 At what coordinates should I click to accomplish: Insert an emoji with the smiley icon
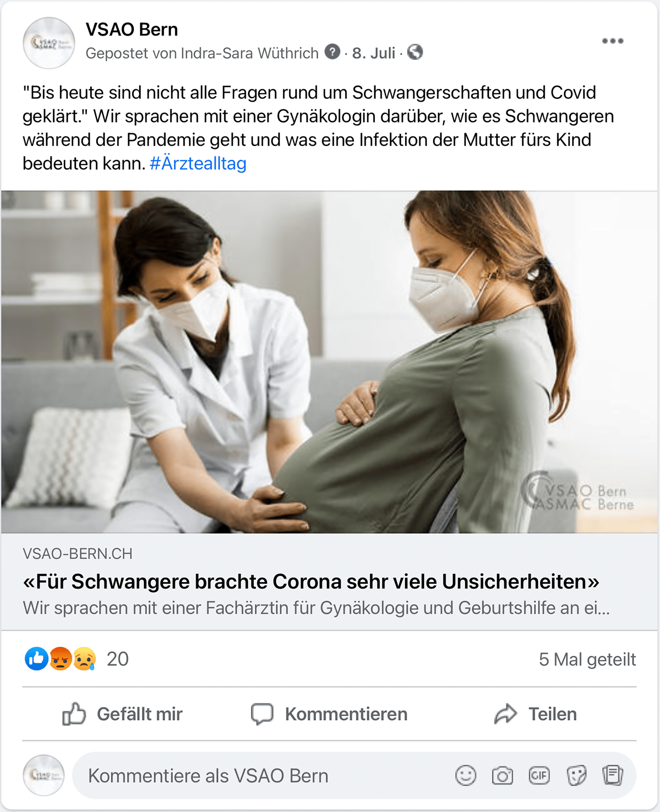(x=466, y=776)
